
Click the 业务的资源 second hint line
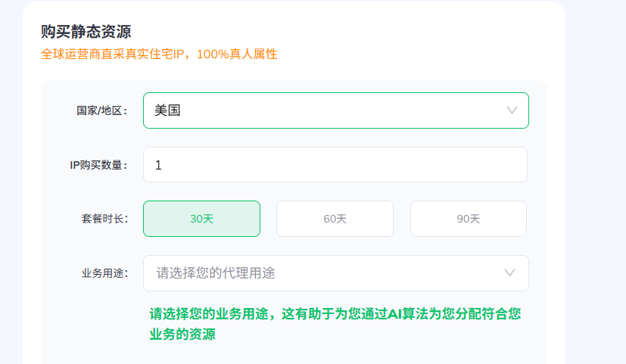182,334
